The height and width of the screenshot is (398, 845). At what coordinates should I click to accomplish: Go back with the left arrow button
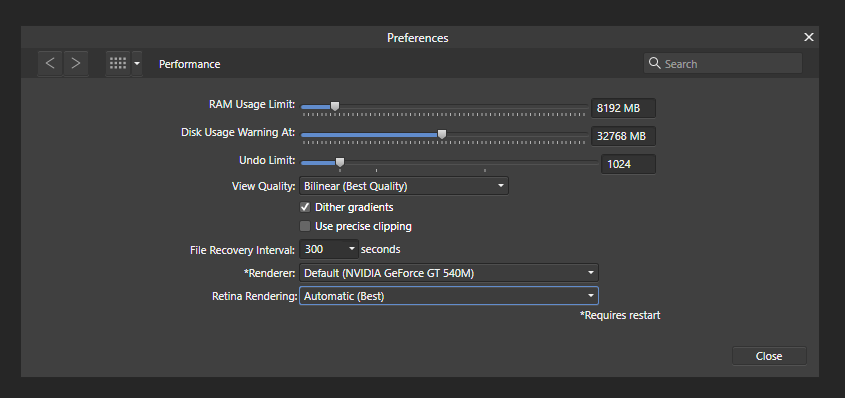[x=50, y=64]
